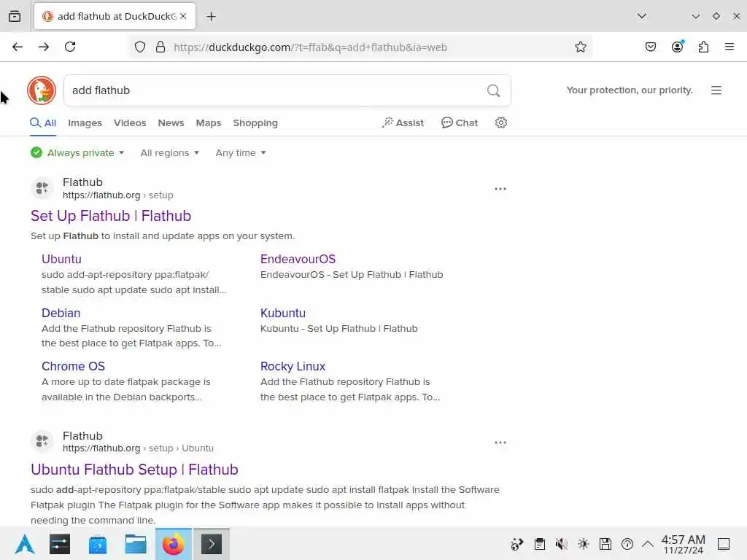This screenshot has height=560, width=747.
Task: Open the Chrome OS sublink
Action: coord(73,366)
